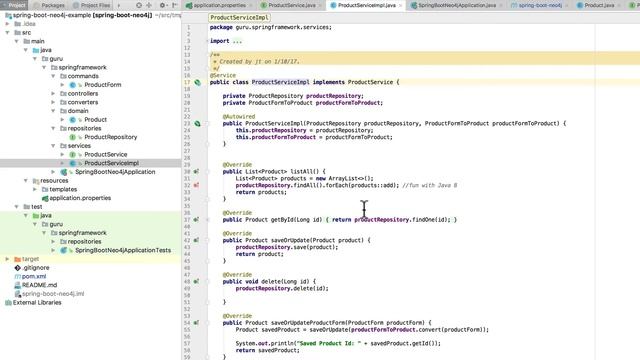Select the .gitignore file

[36, 268]
